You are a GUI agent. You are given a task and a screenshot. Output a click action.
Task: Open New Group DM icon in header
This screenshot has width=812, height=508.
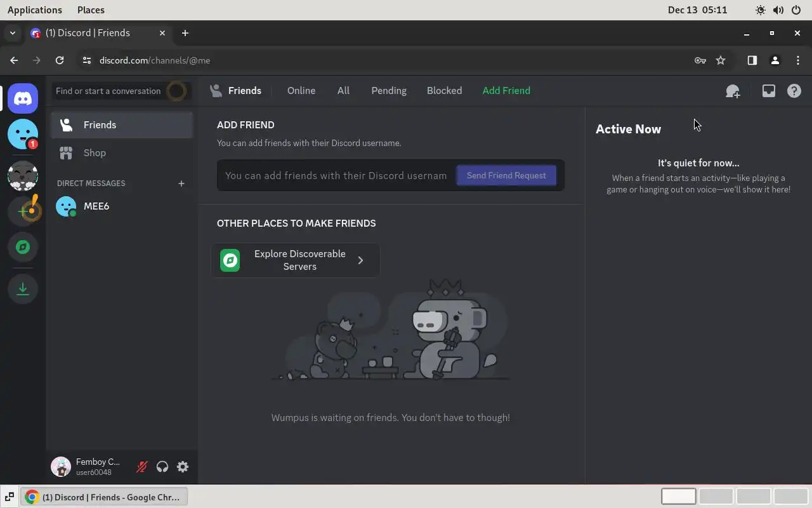point(733,91)
